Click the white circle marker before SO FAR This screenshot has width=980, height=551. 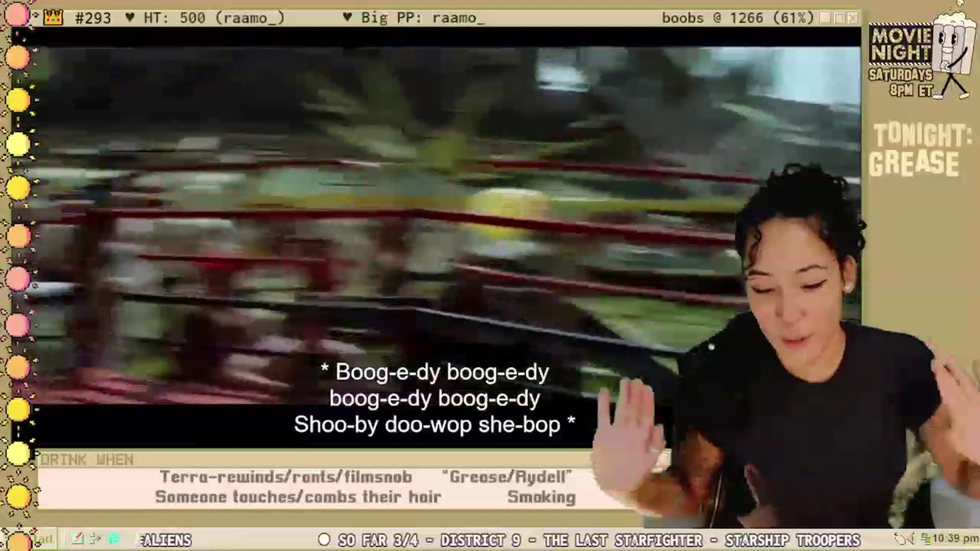[x=324, y=539]
